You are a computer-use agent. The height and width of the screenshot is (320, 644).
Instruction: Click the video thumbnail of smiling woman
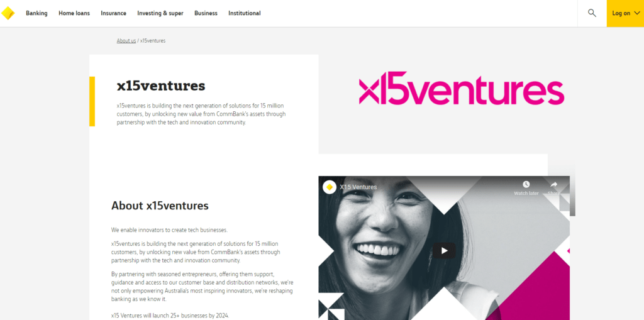(x=444, y=248)
